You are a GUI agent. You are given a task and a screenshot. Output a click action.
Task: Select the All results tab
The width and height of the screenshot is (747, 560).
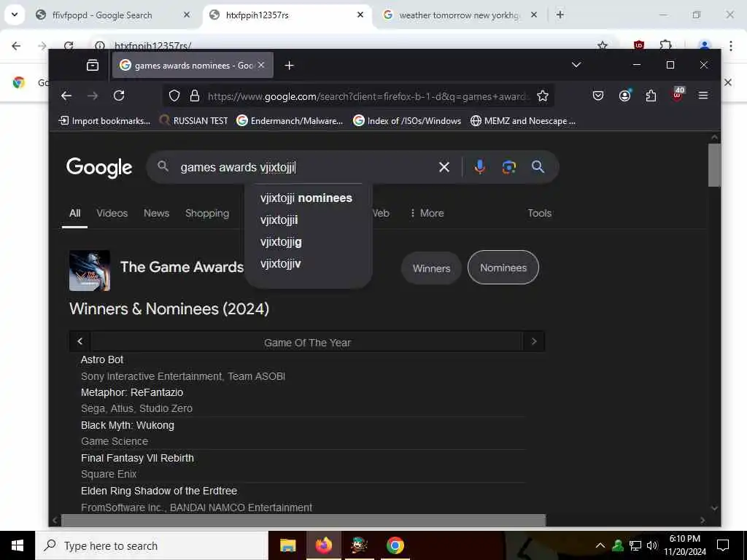pos(75,213)
